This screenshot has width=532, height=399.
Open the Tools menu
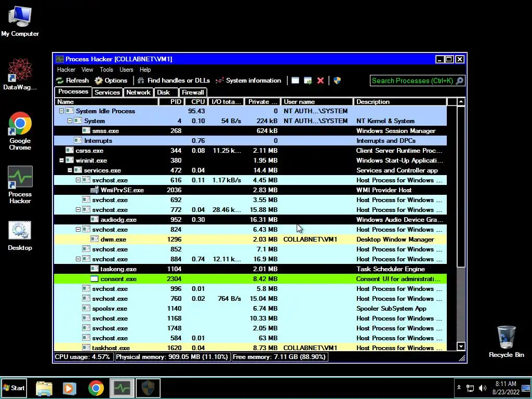(x=106, y=70)
